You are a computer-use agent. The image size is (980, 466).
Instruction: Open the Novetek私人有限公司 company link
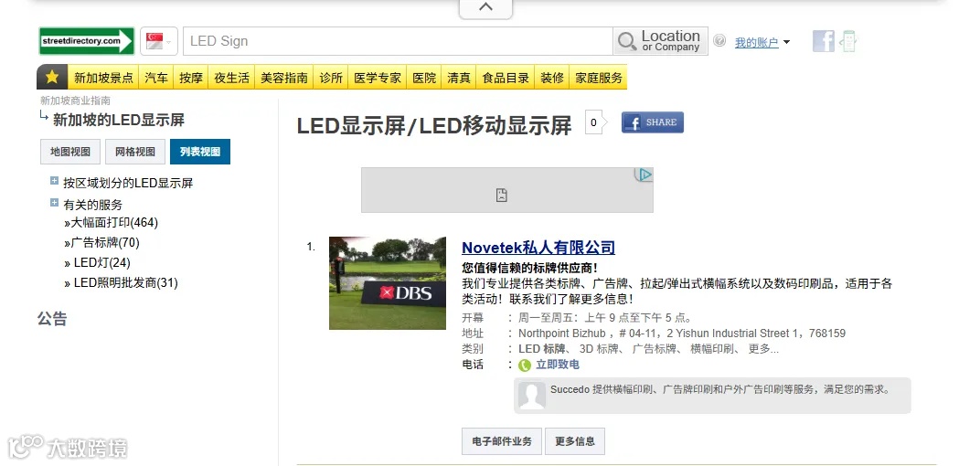(x=538, y=248)
